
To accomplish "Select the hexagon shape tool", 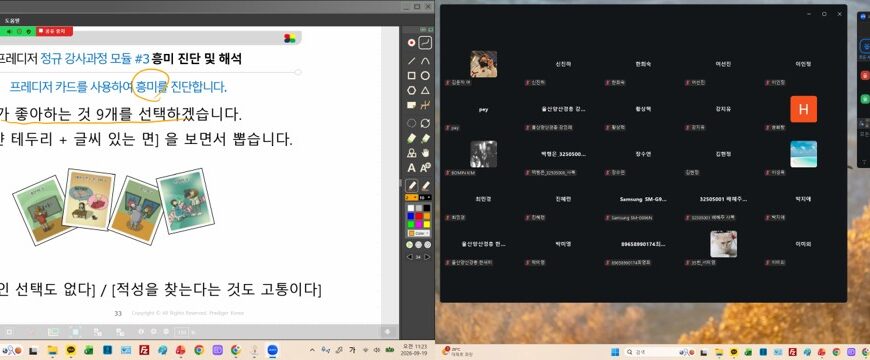I will tap(412, 90).
